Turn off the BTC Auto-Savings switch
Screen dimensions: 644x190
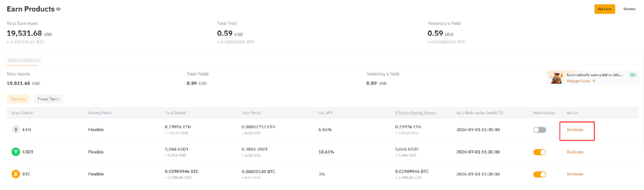[x=539, y=174]
